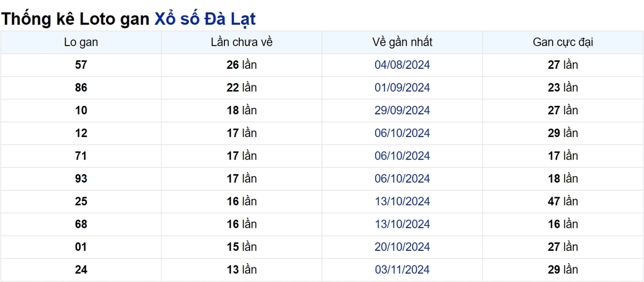Click 06/10/2024 in the row for number 93
Image resolution: width=644 pixels, height=282 pixels.
pyautogui.click(x=402, y=178)
